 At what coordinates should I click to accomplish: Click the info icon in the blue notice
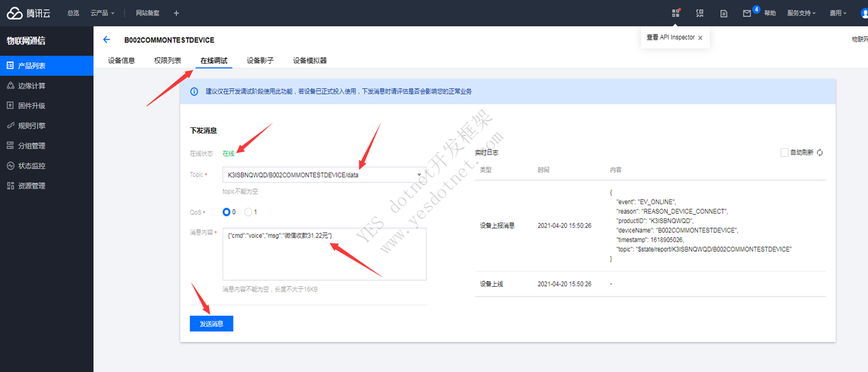click(194, 91)
